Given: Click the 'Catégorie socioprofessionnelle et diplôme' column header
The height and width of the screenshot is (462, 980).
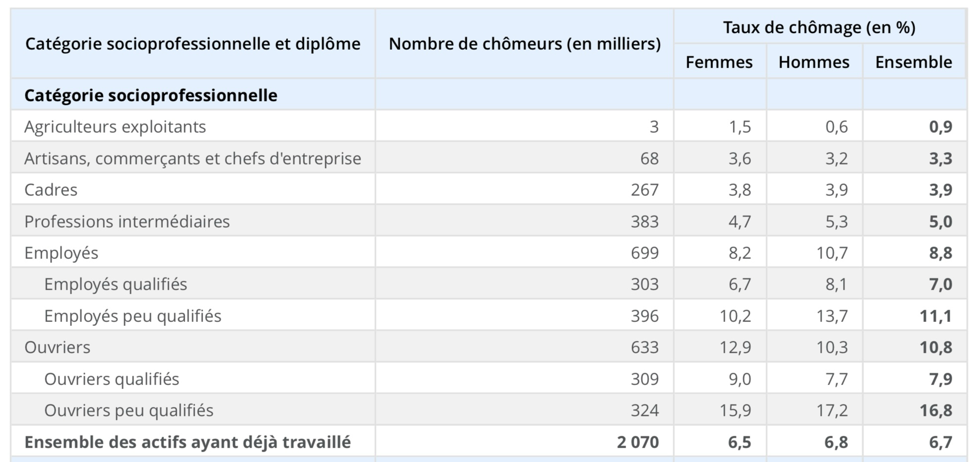Looking at the screenshot, I should 193,44.
